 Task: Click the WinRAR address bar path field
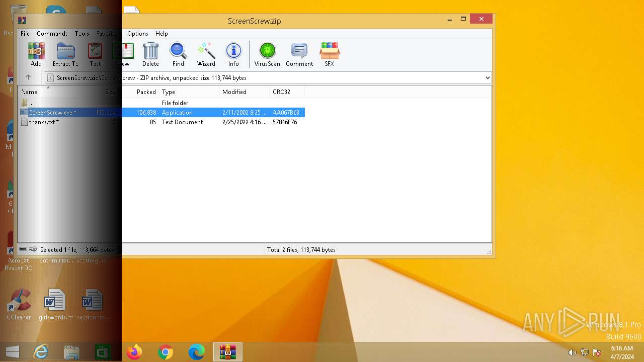tap(269, 78)
